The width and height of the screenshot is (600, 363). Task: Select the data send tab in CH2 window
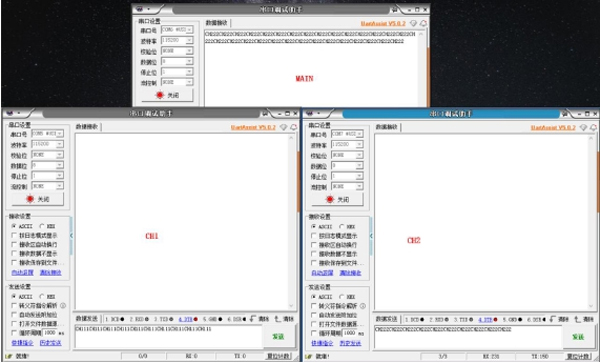[x=386, y=319]
